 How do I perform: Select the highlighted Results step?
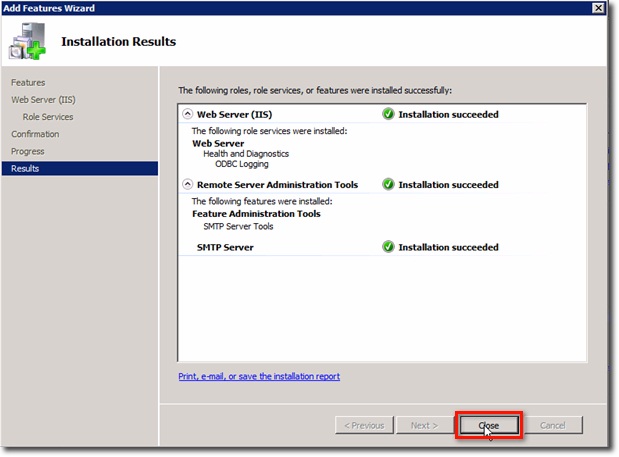click(80, 169)
